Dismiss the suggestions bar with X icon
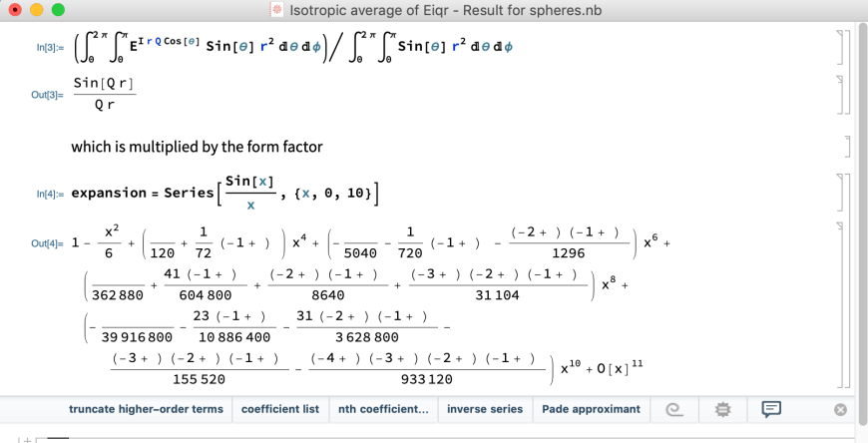This screenshot has height=443, width=868. 840,409
